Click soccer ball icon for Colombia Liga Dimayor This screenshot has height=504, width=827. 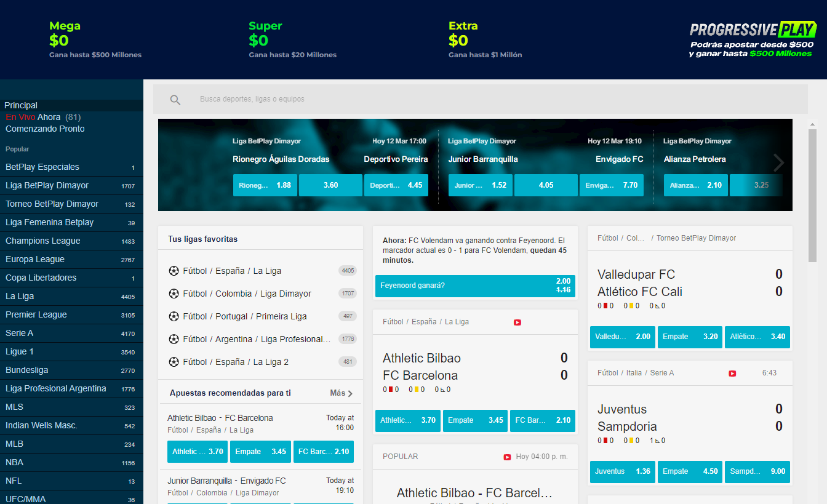pyautogui.click(x=174, y=294)
